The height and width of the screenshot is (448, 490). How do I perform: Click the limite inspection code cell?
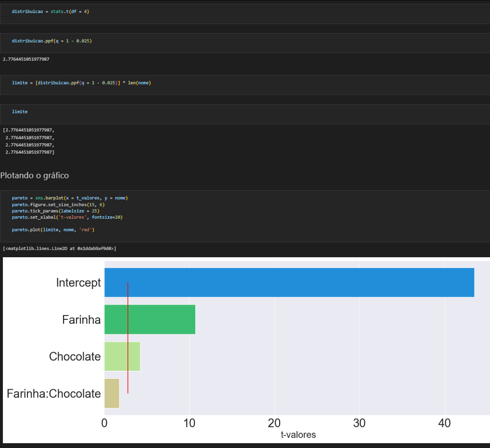point(20,111)
